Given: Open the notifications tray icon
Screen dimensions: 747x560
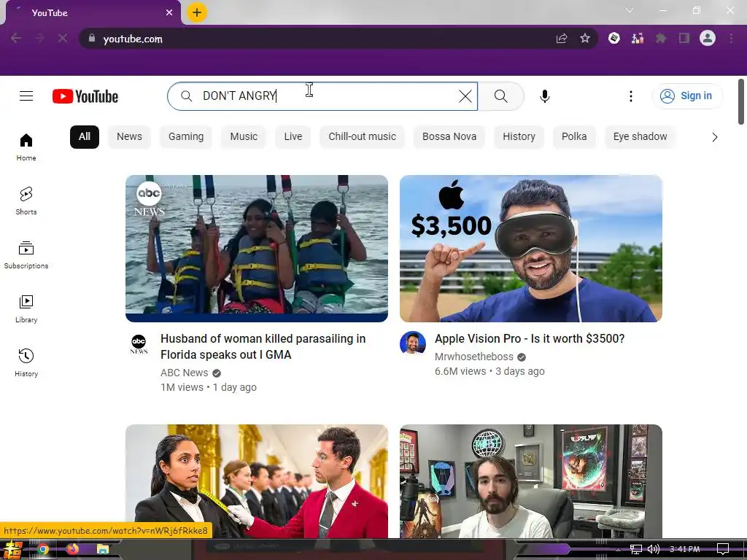Looking at the screenshot, I should point(723,549).
